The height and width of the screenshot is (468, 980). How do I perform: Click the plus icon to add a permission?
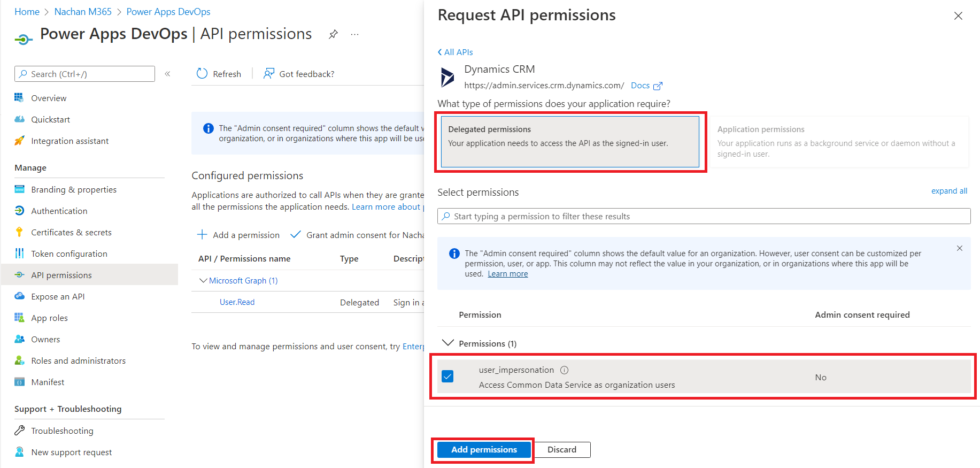202,235
